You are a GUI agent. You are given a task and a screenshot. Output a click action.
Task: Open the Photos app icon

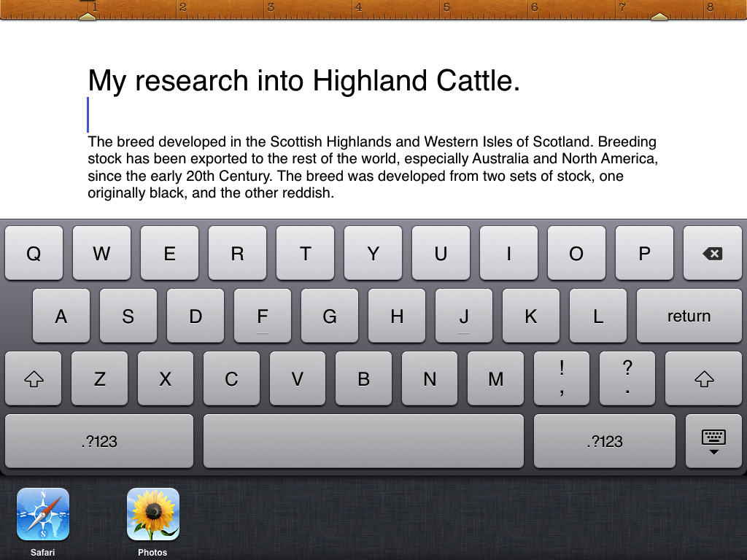(x=153, y=514)
